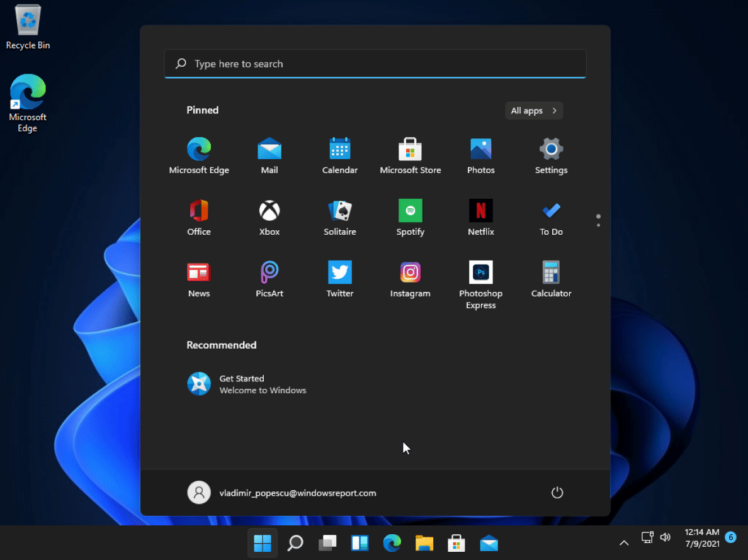Open File Explorer from the taskbar
This screenshot has width=748, height=560.
pyautogui.click(x=424, y=542)
